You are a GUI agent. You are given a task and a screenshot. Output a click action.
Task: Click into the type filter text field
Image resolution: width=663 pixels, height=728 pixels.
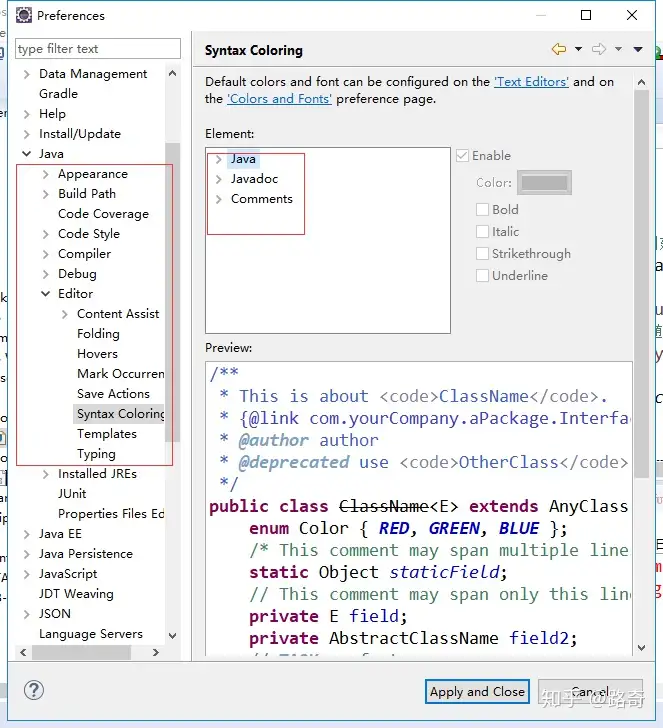pos(97,49)
